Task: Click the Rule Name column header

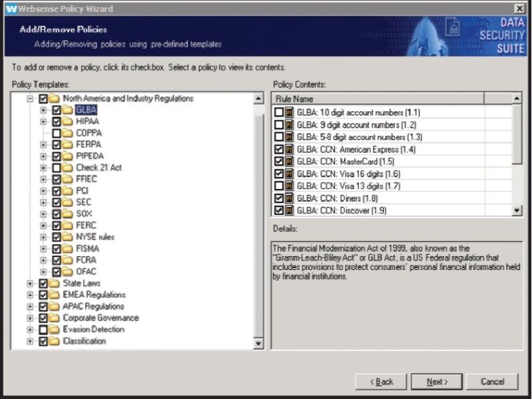Action: tap(378, 98)
